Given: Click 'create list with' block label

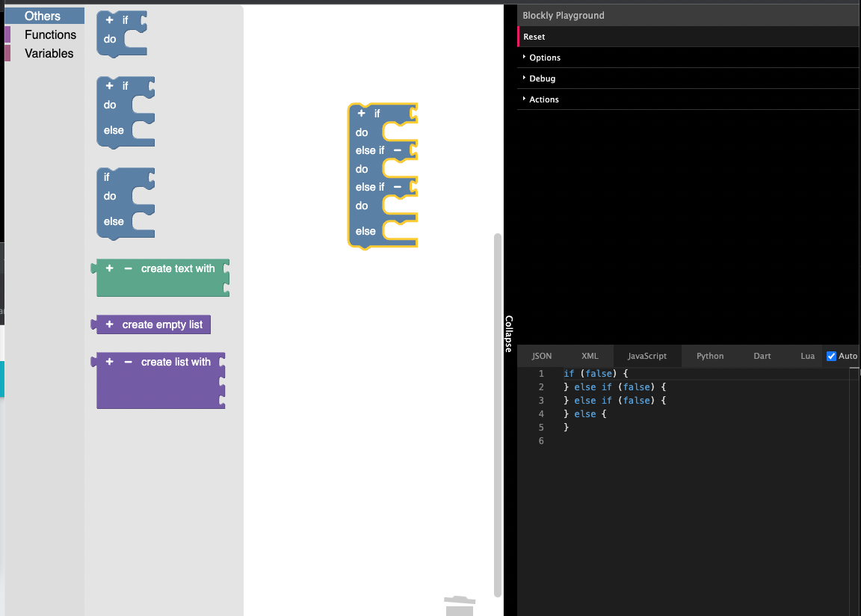Looking at the screenshot, I should coord(176,362).
